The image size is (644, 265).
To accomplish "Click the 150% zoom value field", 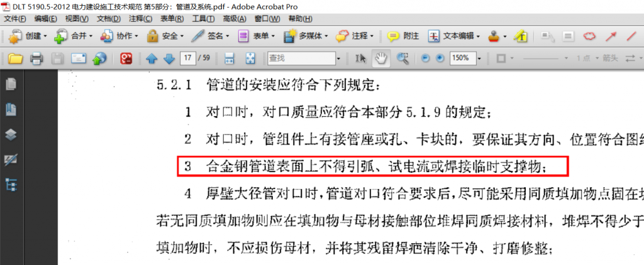I will coord(463,58).
